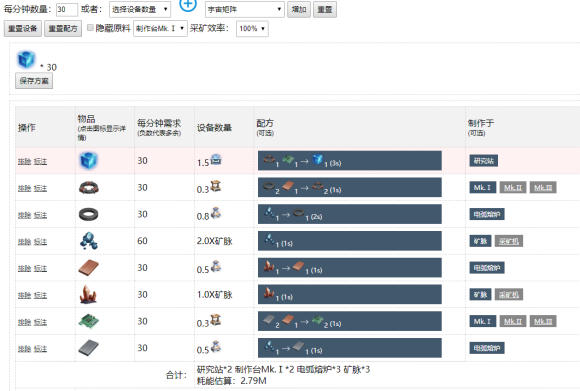This screenshot has height=391, width=580.
Task: Open the 制作台Mk. I assembler dropdown
Action: [161, 28]
